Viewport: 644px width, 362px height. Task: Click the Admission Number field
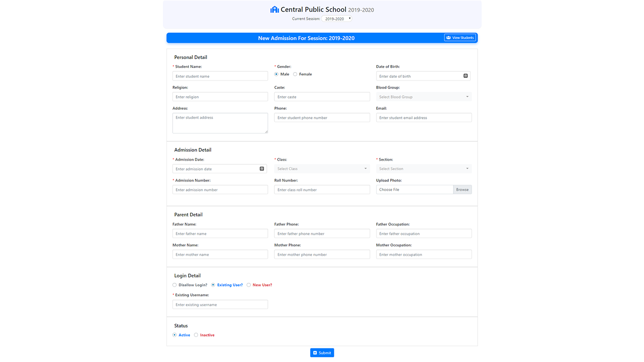[220, 190]
